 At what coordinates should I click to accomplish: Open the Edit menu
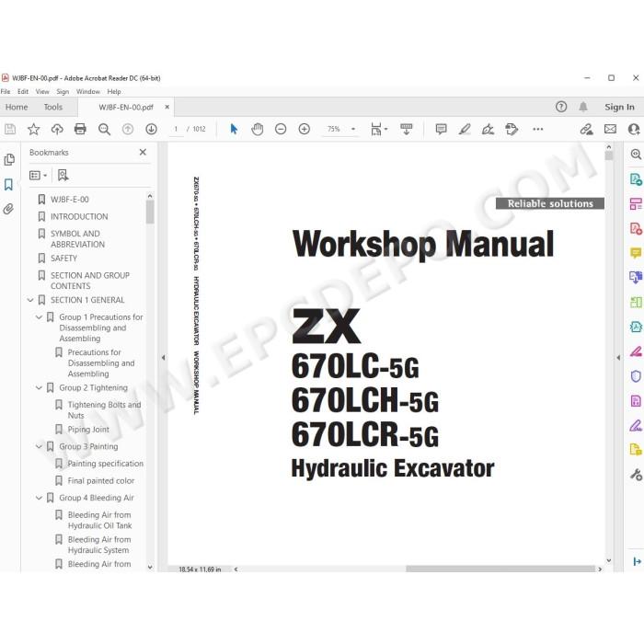click(x=23, y=92)
